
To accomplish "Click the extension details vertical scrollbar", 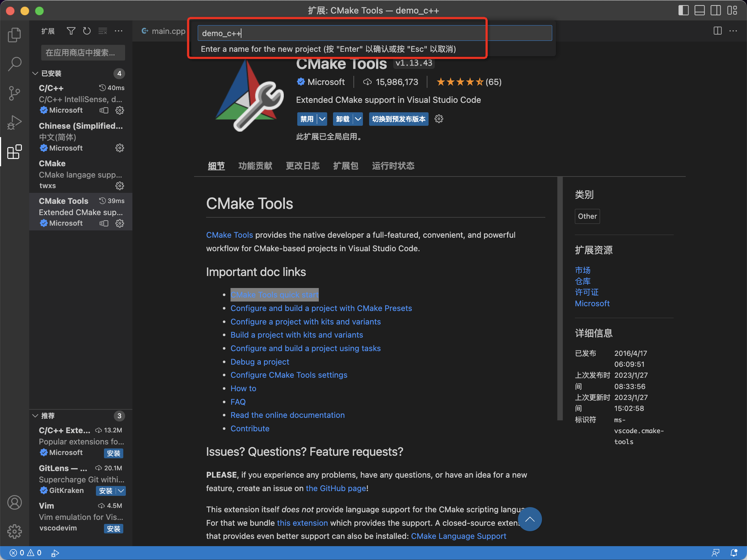I will pos(560,298).
